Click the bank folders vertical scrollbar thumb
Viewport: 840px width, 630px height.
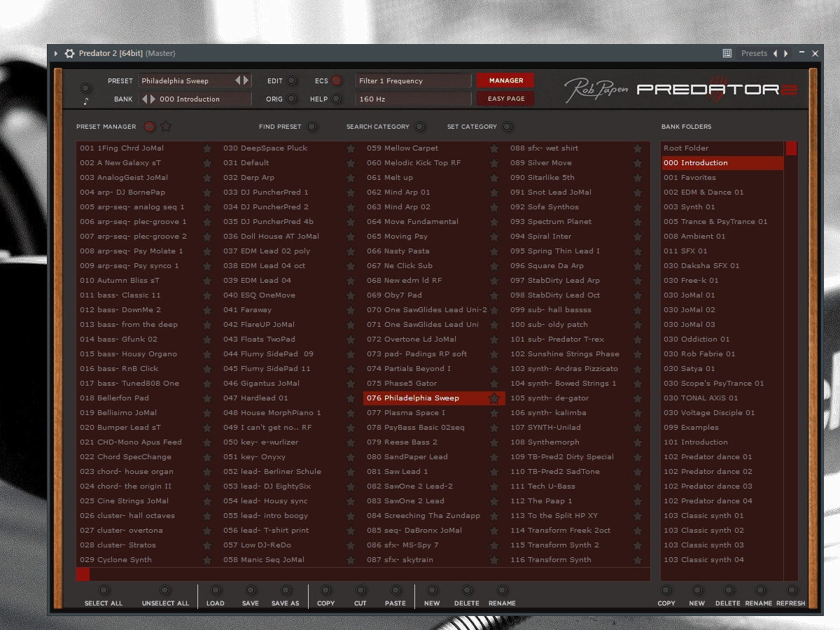point(791,148)
